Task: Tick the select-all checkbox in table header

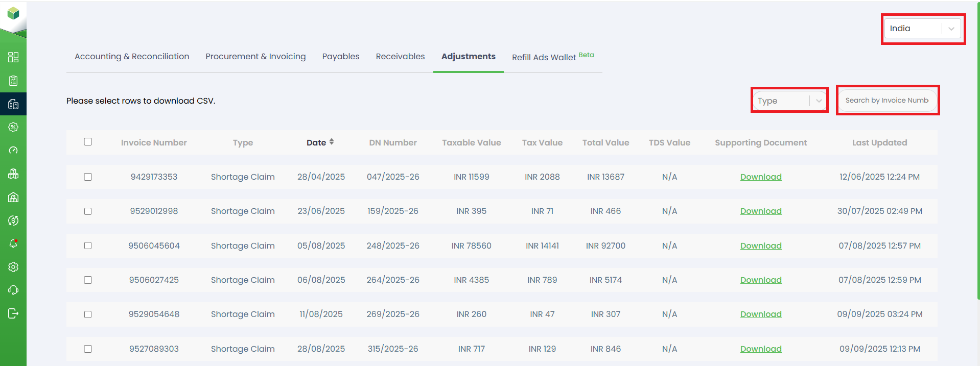Action: click(88, 142)
